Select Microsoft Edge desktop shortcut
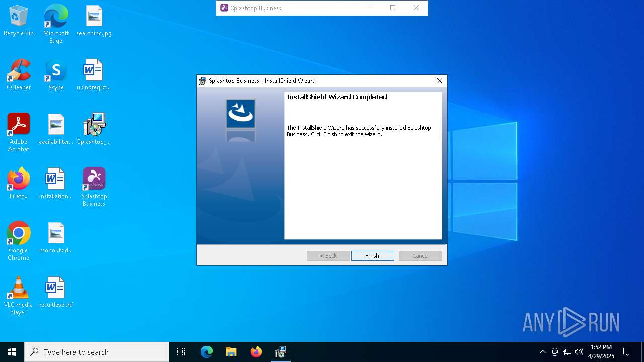 [x=56, y=24]
